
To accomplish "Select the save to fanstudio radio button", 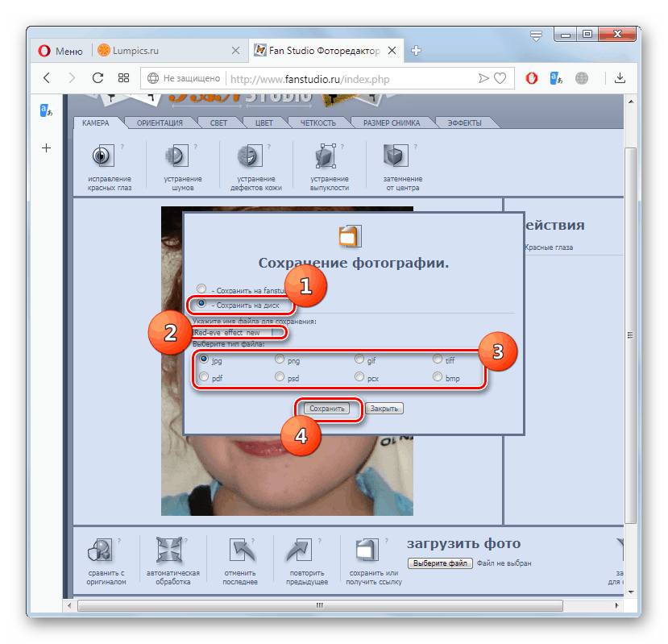I will pyautogui.click(x=201, y=289).
